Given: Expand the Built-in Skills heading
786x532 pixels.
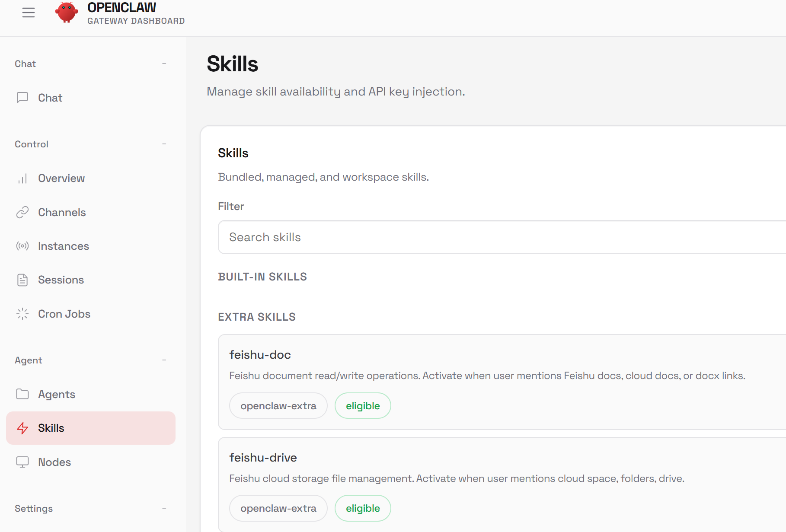Looking at the screenshot, I should click(262, 277).
